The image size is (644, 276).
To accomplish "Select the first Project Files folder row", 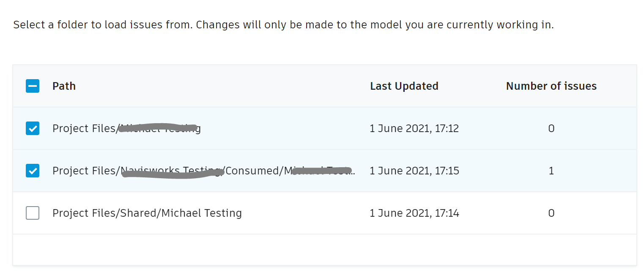I will pos(33,128).
